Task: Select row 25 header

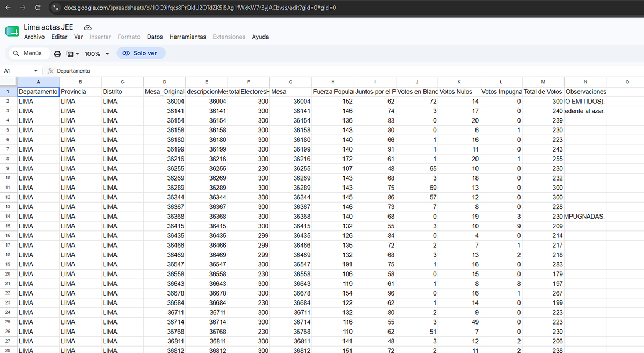Action: click(8, 322)
